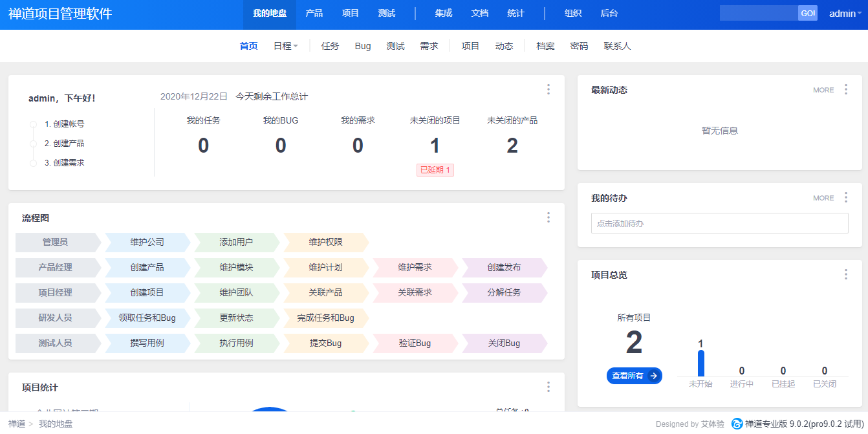Open the 产品 main menu
The width and height of the screenshot is (868, 434).
click(x=314, y=14)
